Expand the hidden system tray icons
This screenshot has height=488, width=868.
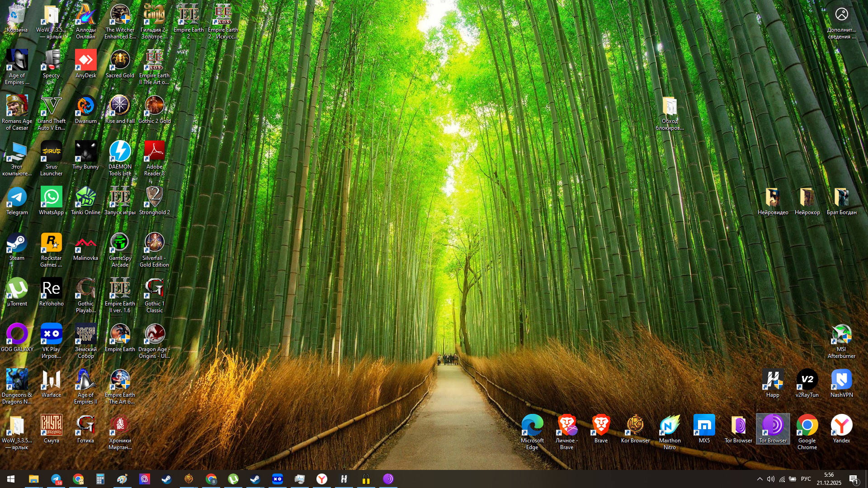(x=759, y=479)
